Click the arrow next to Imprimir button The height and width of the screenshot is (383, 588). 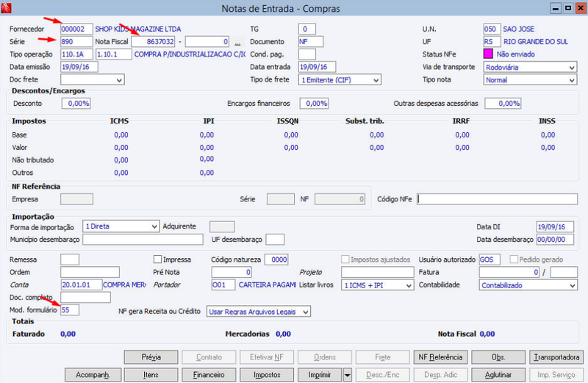pyautogui.click(x=347, y=375)
